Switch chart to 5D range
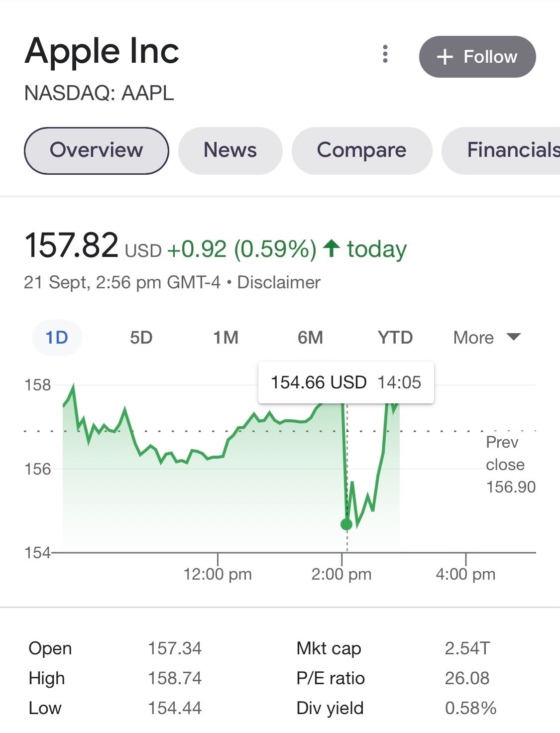Image resolution: width=560 pixels, height=733 pixels. click(141, 338)
